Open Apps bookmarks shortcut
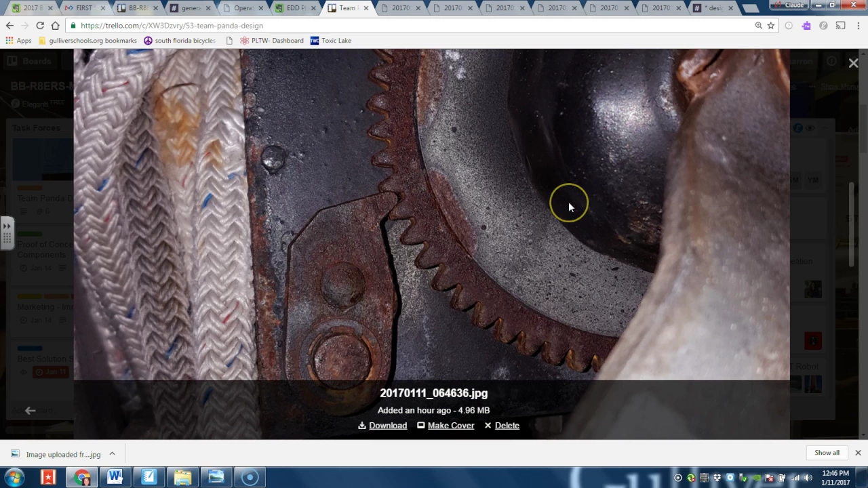Viewport: 868px width, 488px height. (18, 41)
